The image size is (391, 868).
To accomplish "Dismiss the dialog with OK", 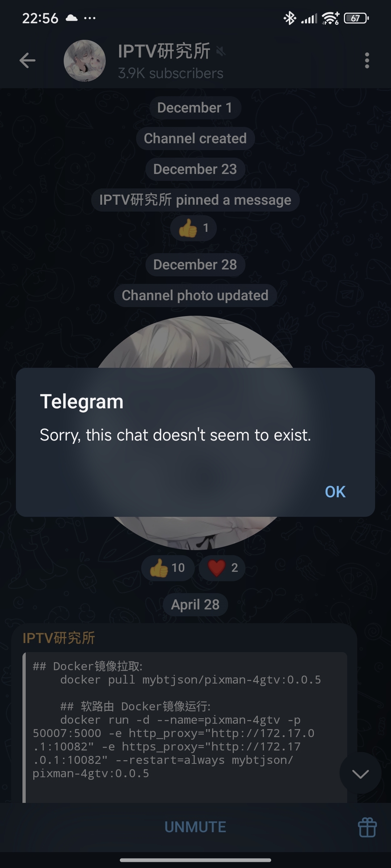I will [335, 492].
